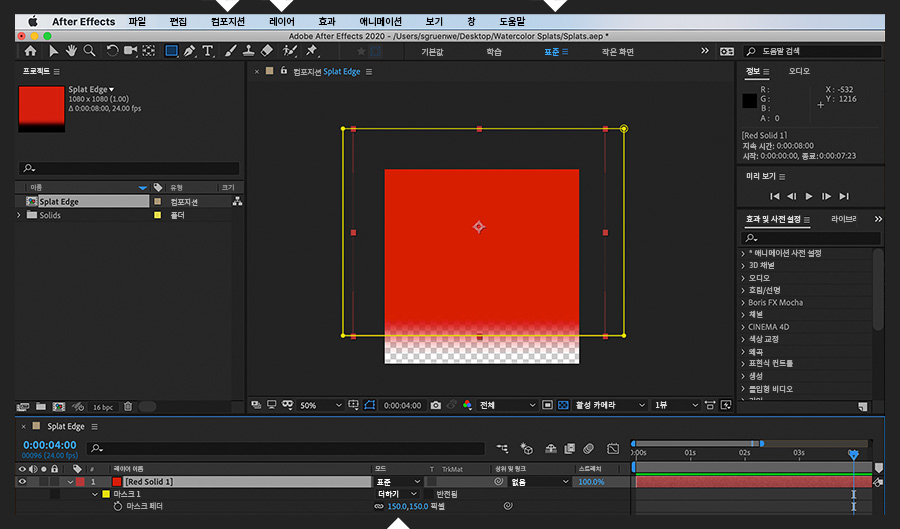
Task: Click the Red Solid 1 layer color swatch
Action: (x=80, y=481)
